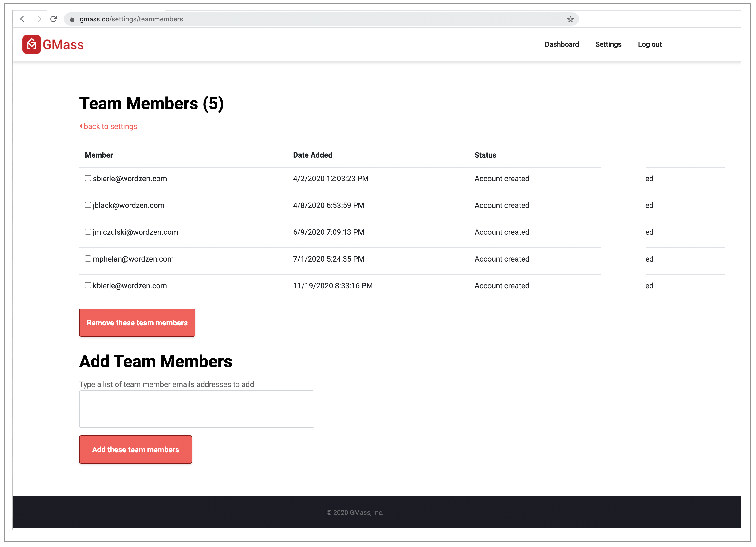The image size is (756, 547).
Task: Bookmark page with star icon
Action: point(570,19)
